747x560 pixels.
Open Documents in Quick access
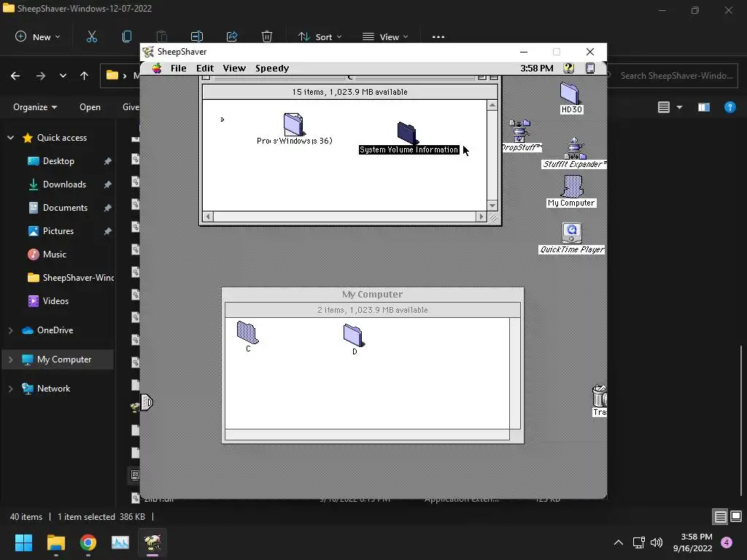65,208
